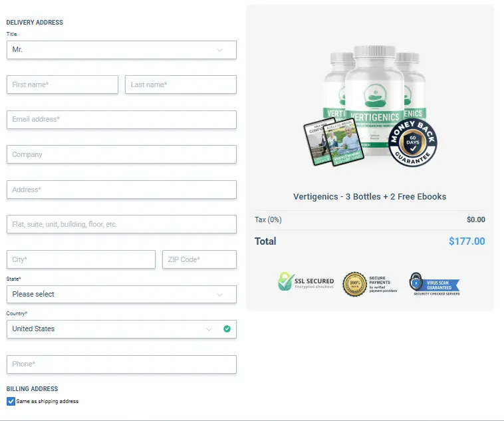The image size is (504, 421).
Task: Click the free ebooks cover image
Action: 333,142
